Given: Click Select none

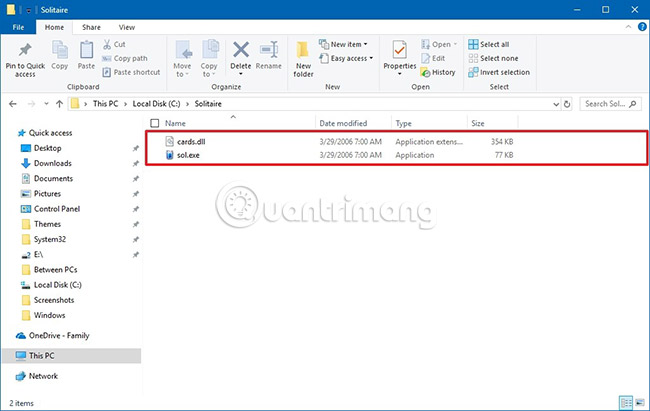Looking at the screenshot, I should click(x=493, y=58).
